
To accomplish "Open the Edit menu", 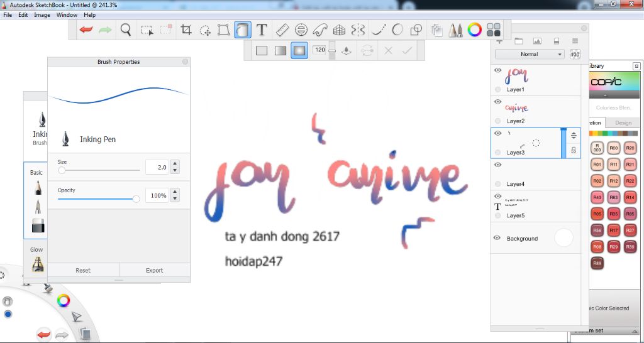I will 23,15.
